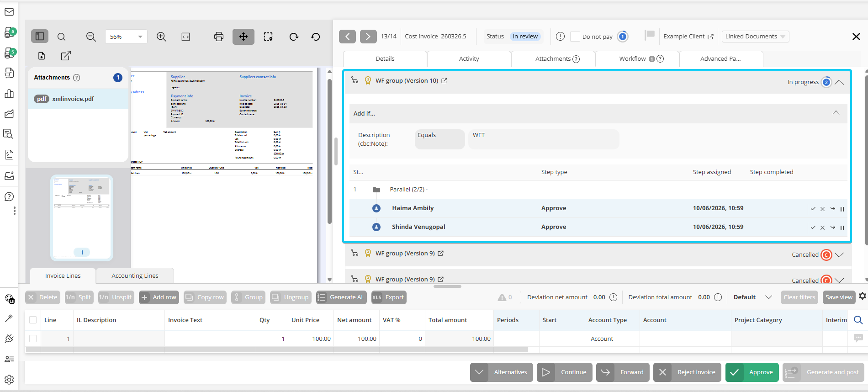This screenshot has width=868, height=392.
Task: Reject step for Haima Ambily
Action: pos(822,209)
